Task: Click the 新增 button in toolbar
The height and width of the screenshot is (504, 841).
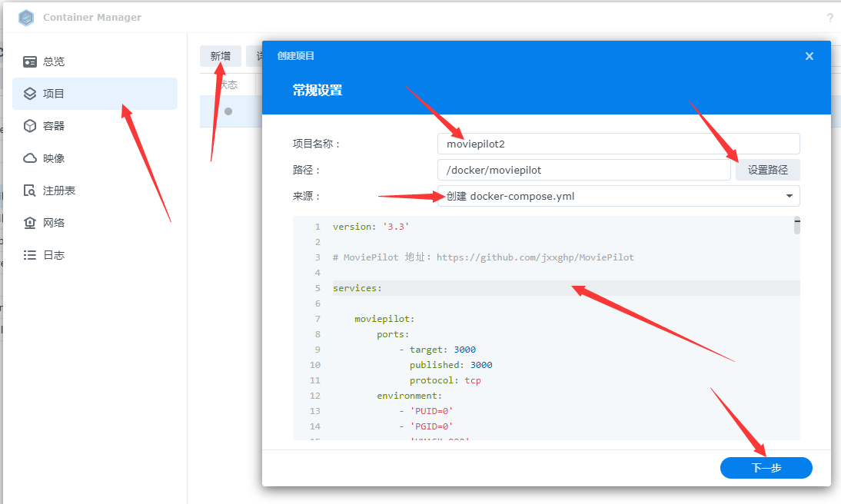Action: pos(220,56)
